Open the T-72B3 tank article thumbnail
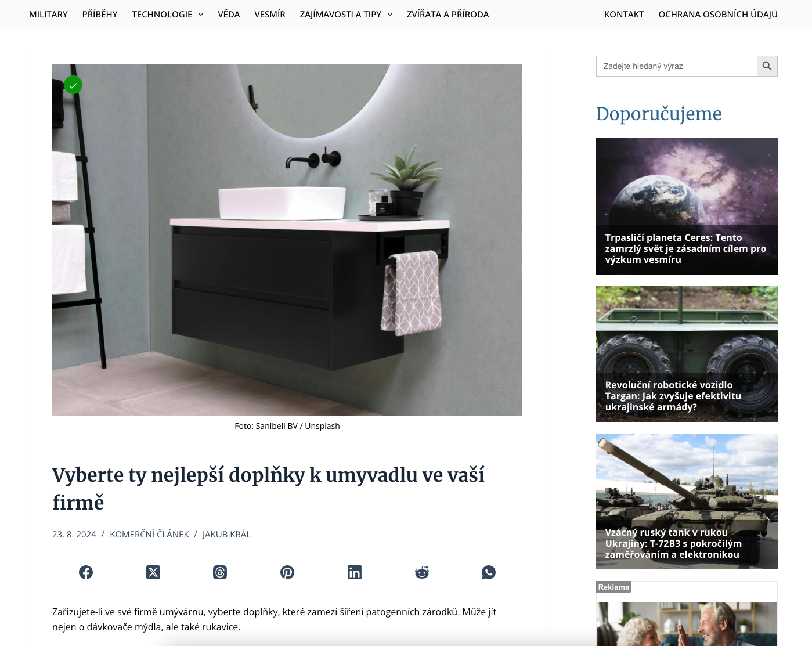 click(687, 501)
